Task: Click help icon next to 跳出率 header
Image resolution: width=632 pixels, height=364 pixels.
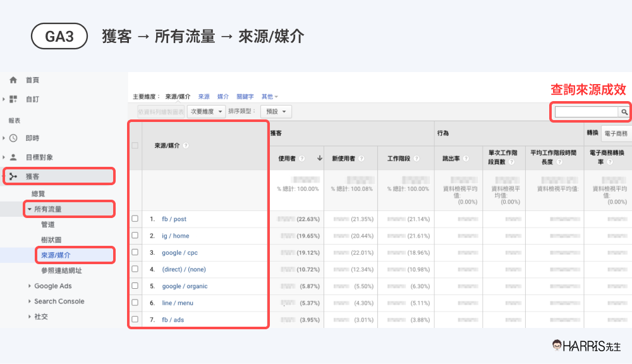Action: click(466, 159)
